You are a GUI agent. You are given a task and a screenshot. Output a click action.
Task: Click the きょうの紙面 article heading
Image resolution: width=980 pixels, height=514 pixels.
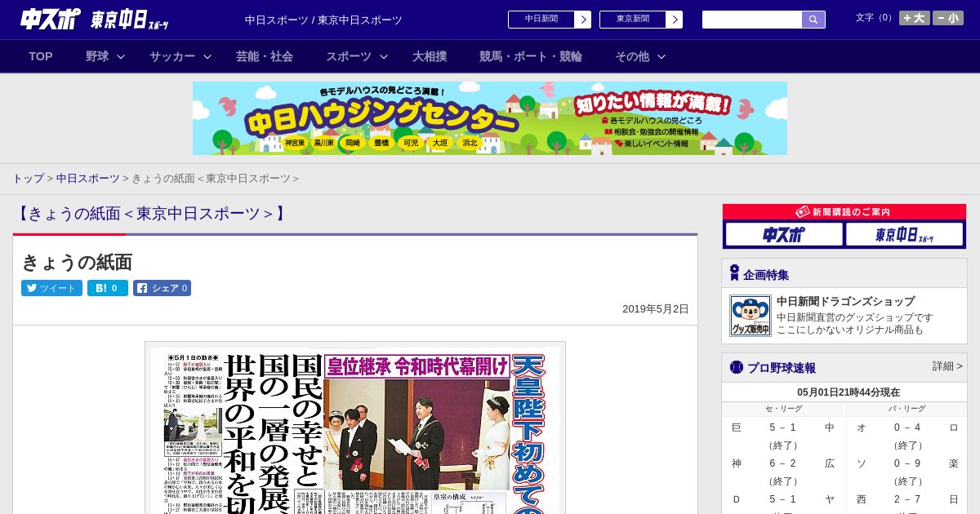click(77, 262)
